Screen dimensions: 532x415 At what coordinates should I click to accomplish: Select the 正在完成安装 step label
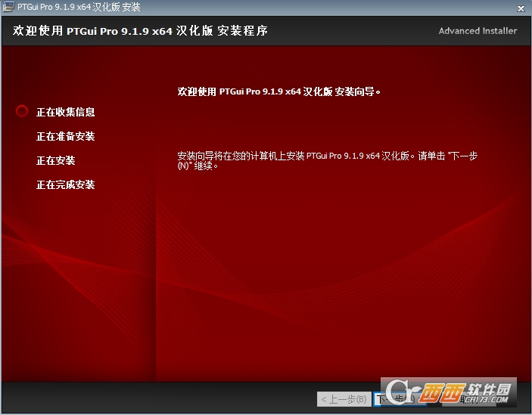pyautogui.click(x=66, y=184)
